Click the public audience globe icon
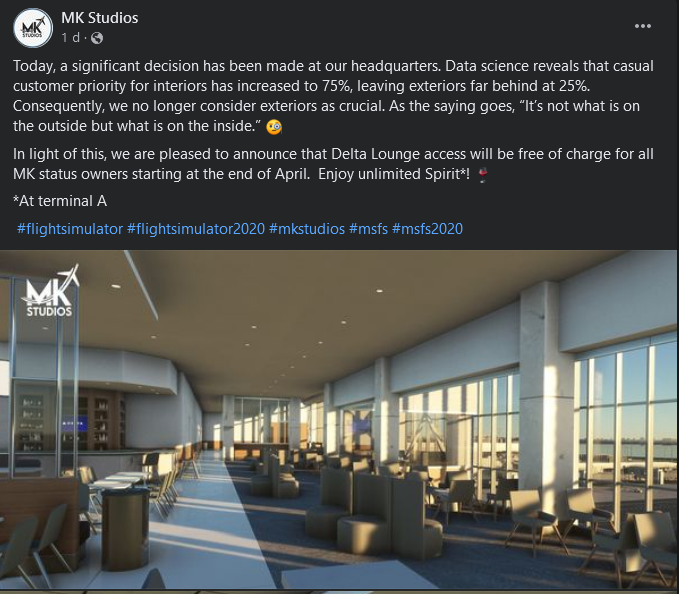679x594 pixels. tap(97, 38)
